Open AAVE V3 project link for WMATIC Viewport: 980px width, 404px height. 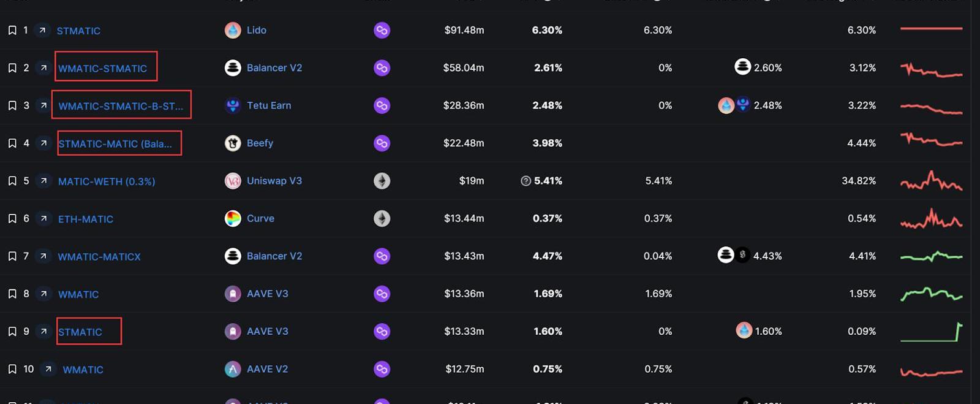[267, 294]
